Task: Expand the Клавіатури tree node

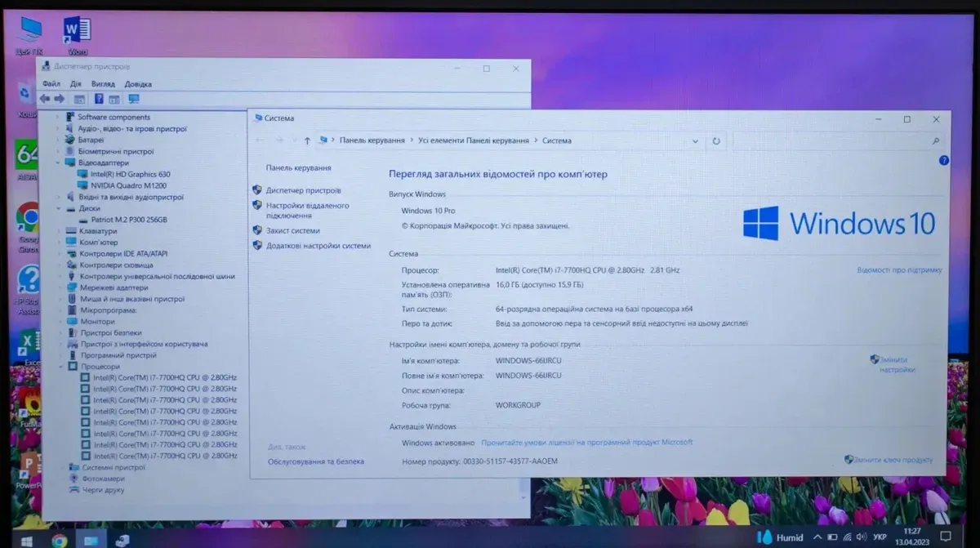Action: [x=58, y=231]
